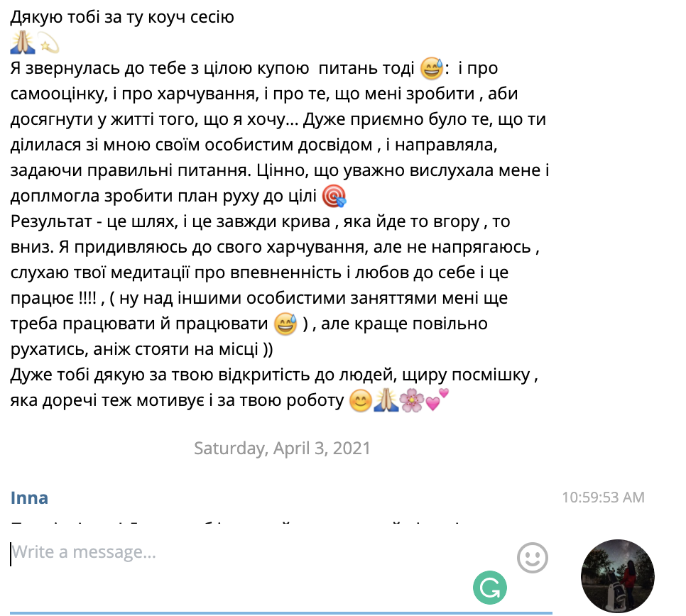This screenshot has height=616, width=686.
Task: Open the emoji picker smiley icon
Action: 532,558
